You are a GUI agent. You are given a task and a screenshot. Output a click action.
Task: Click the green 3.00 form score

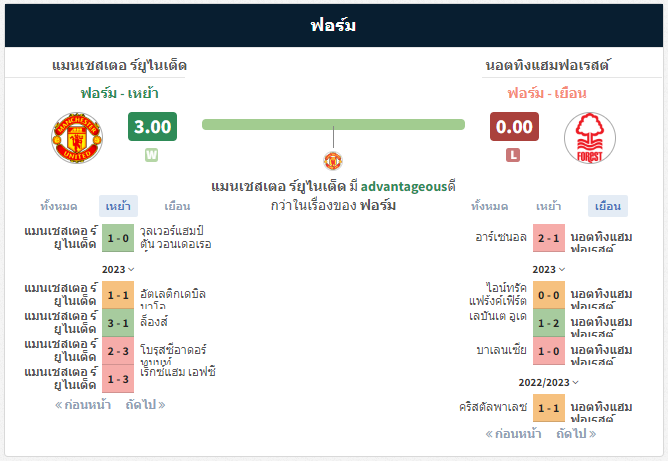153,127
